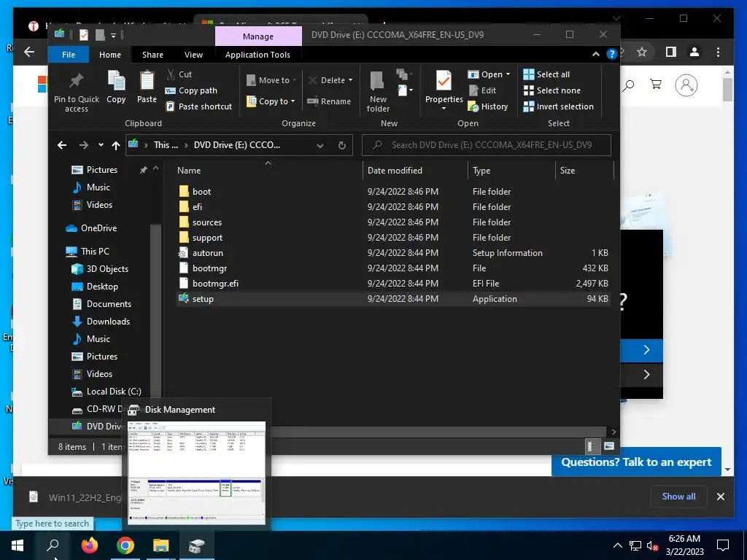The height and width of the screenshot is (560, 747).
Task: Open Local Disk (C:) in sidebar
Action: 107,392
